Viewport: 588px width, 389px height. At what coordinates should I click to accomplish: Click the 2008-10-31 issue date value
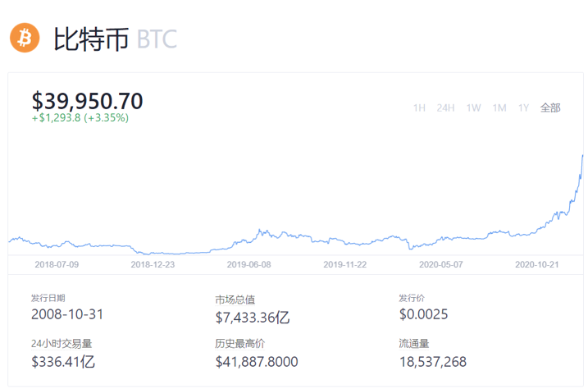[x=67, y=314]
